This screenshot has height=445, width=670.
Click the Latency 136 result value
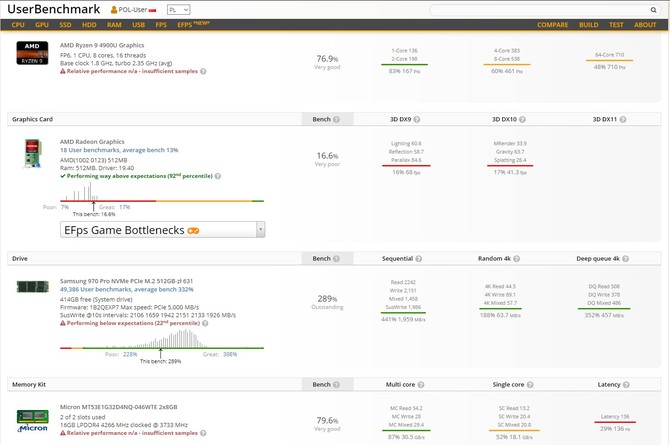click(x=615, y=416)
